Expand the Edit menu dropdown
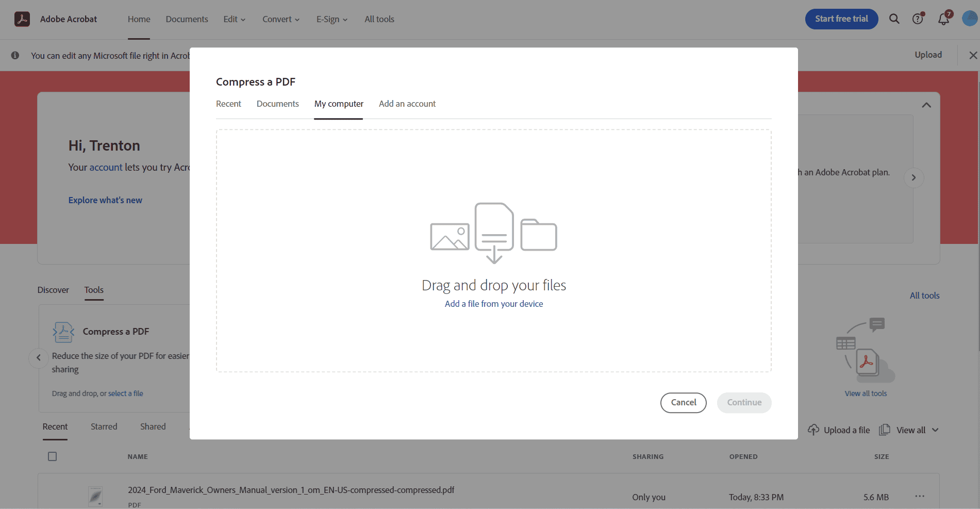980x509 pixels. (235, 19)
